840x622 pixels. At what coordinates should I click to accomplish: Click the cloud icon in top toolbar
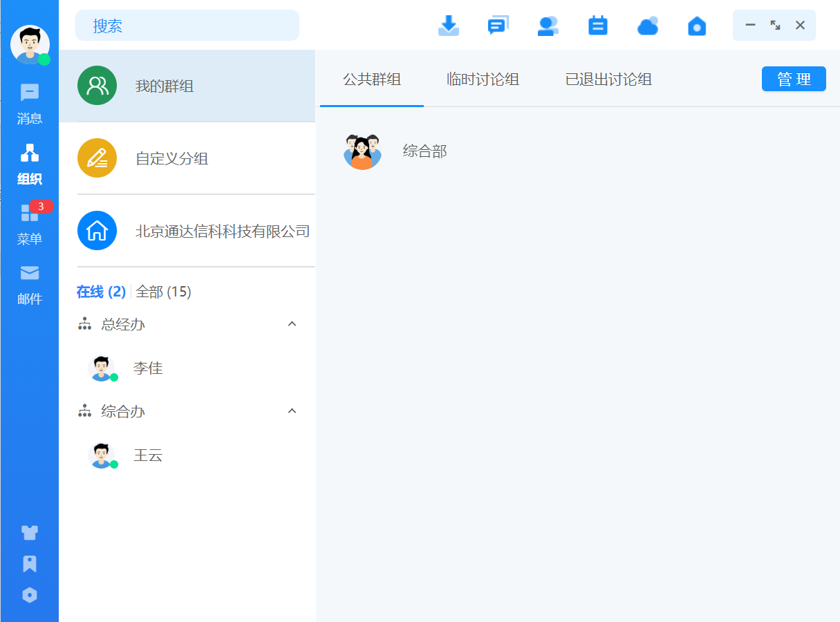click(647, 26)
